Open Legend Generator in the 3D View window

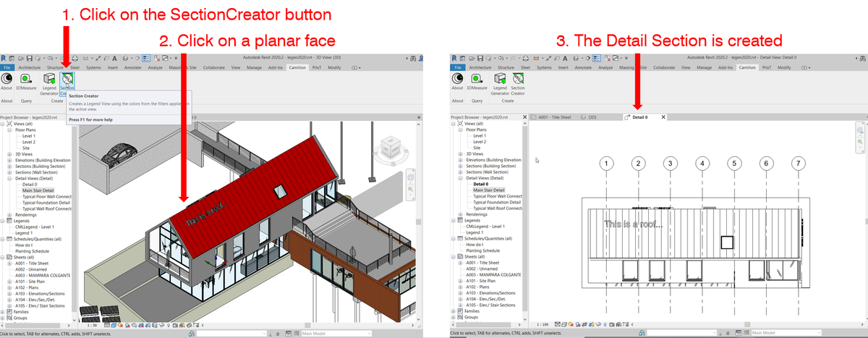[x=49, y=83]
